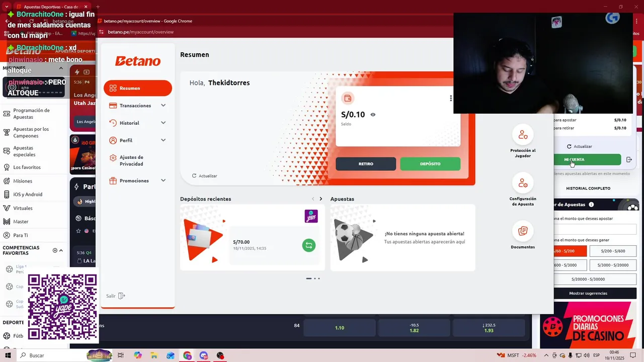Go to next recent deposit arrow
Screen dimensions: 644x362
[321, 199]
